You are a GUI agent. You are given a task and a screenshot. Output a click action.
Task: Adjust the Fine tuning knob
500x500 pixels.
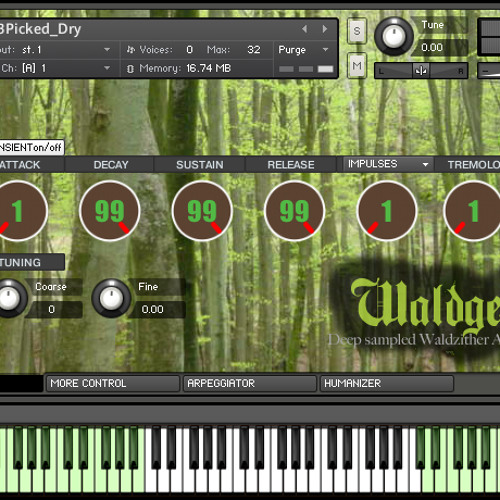click(x=111, y=298)
